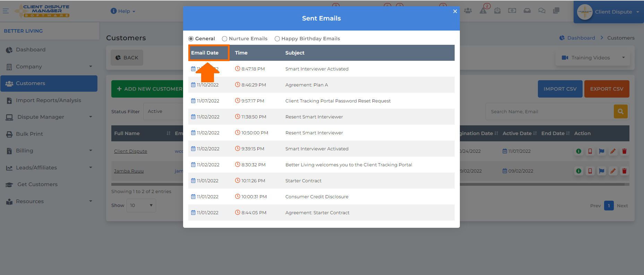Expand the Dispute Manager sidebar menu
This screenshot has width=644, height=275.
click(x=49, y=117)
